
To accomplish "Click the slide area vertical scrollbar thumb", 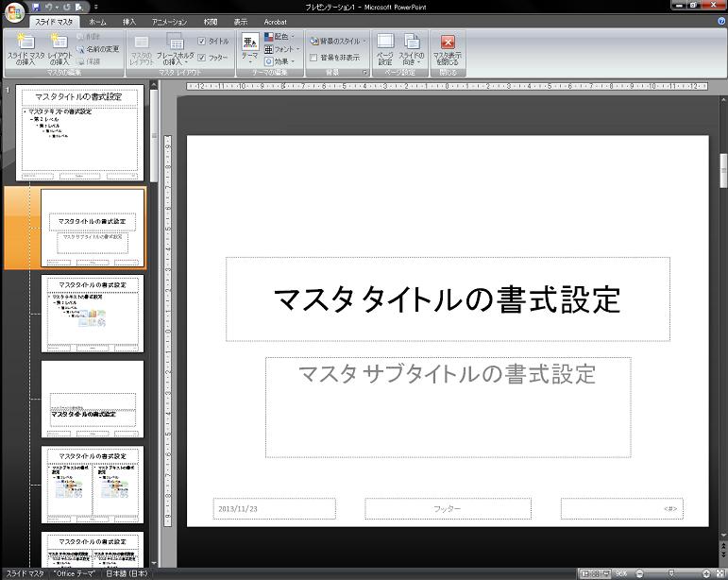I will pyautogui.click(x=723, y=171).
